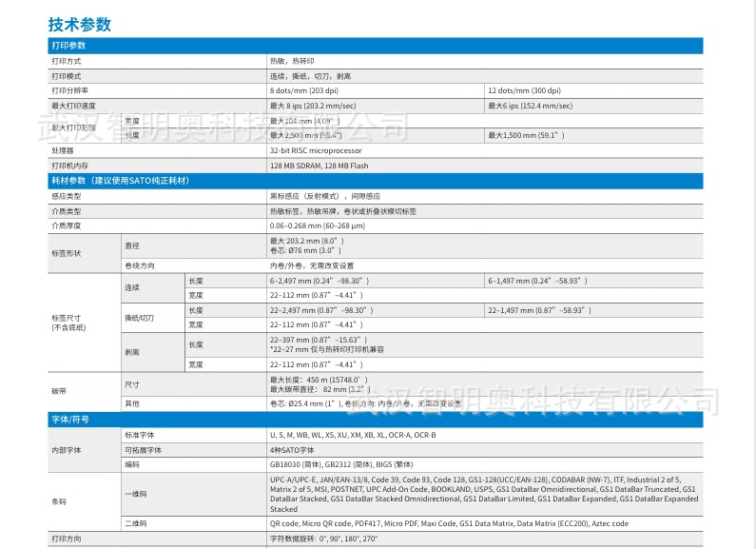
Task: Select 8 dots/mm (203 dpi) cell
Action: click(x=304, y=90)
